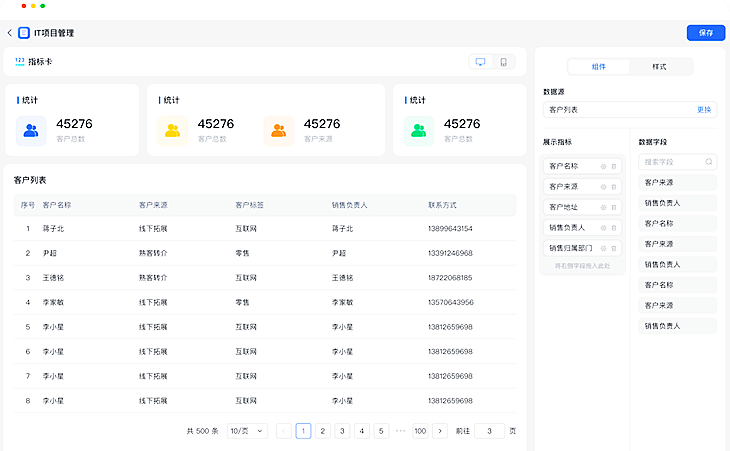The height and width of the screenshot is (451, 730).
Task: Click the 销售负责人 column header
Action: 350,205
